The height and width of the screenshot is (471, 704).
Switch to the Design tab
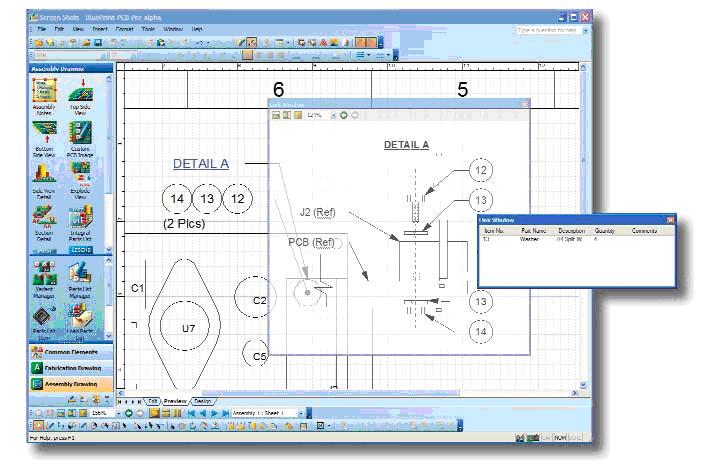pos(203,401)
